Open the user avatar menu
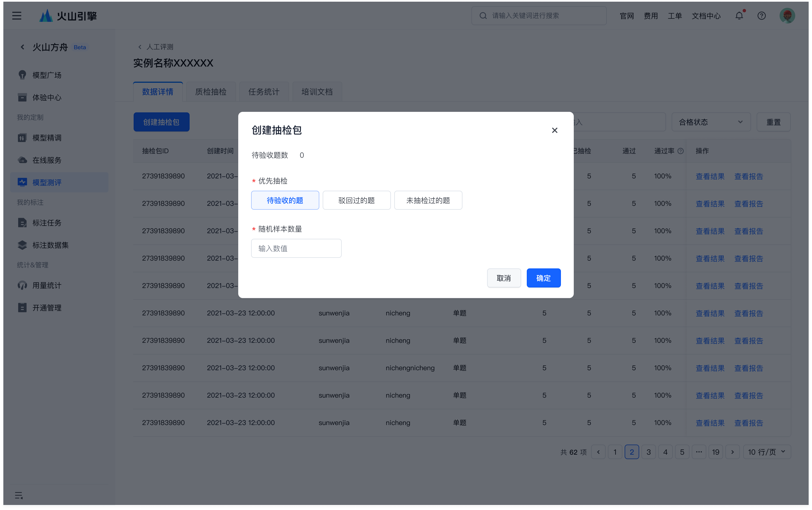The width and height of the screenshot is (812, 510). point(787,15)
